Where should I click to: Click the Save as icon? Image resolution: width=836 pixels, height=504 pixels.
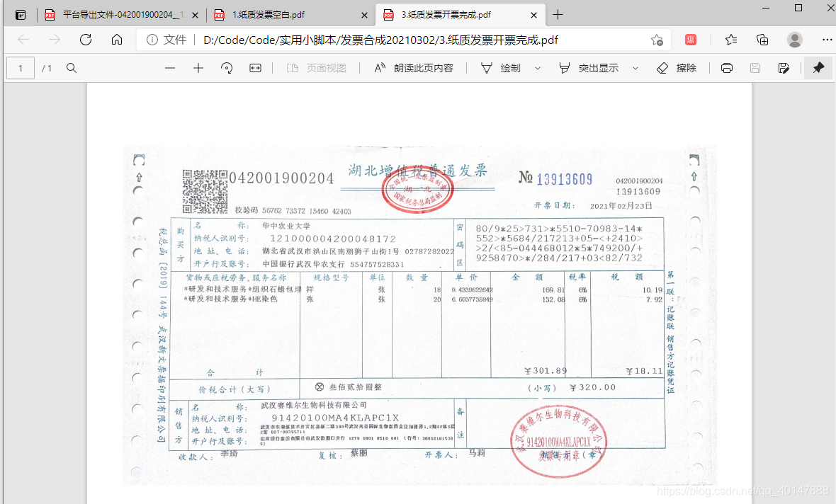click(x=783, y=68)
